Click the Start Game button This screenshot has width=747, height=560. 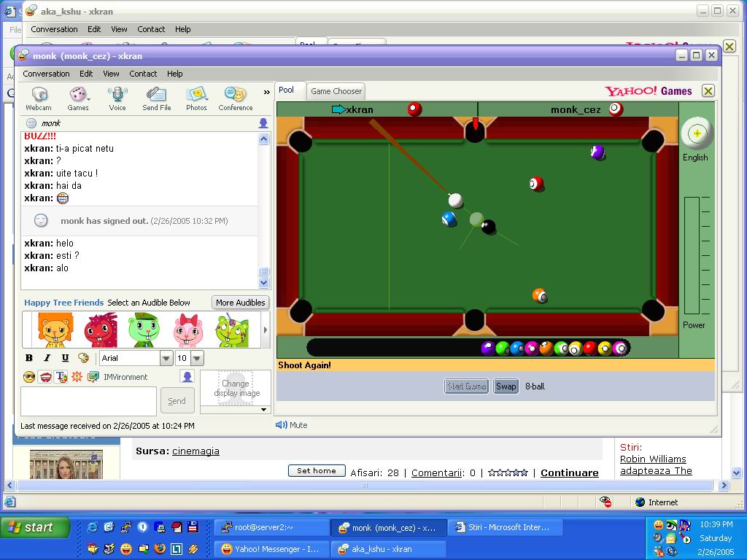pos(466,386)
